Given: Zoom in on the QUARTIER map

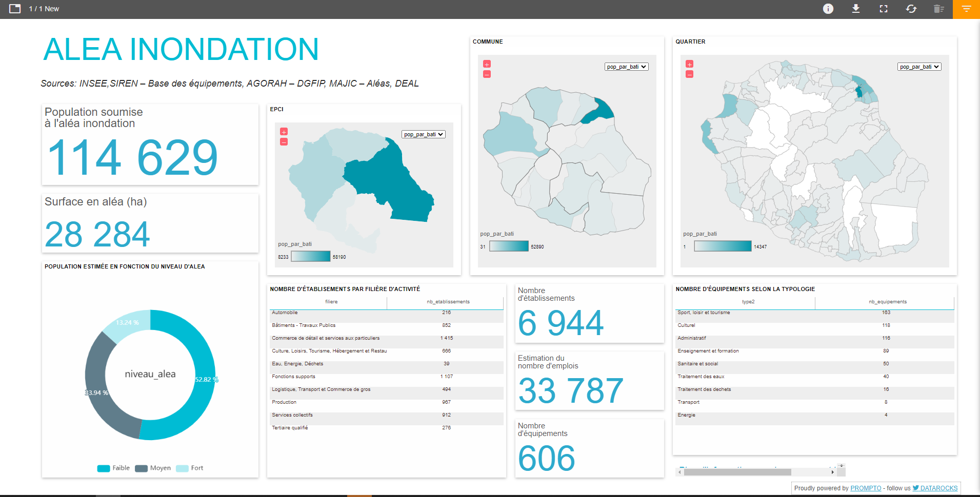Looking at the screenshot, I should (x=689, y=64).
